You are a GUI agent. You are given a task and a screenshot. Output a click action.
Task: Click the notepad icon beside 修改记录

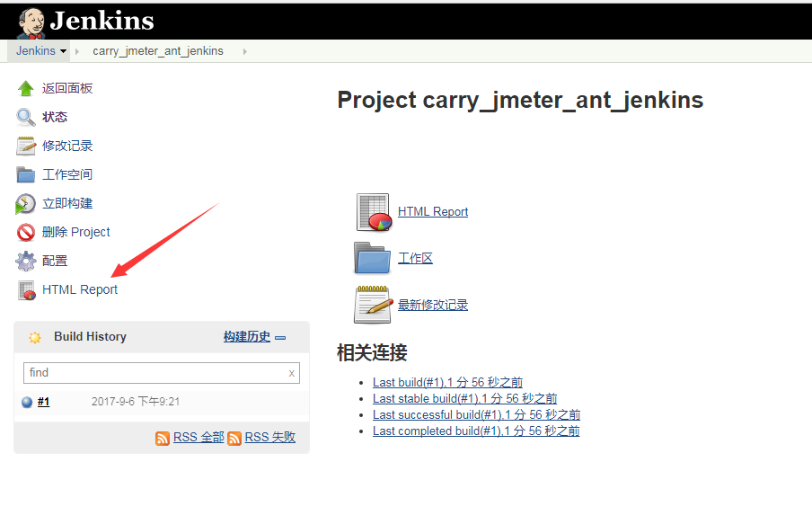point(25,147)
